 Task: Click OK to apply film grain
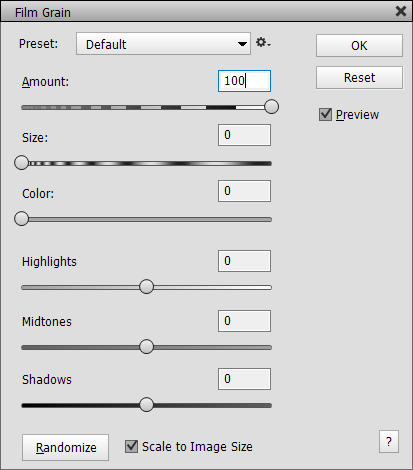tap(359, 45)
